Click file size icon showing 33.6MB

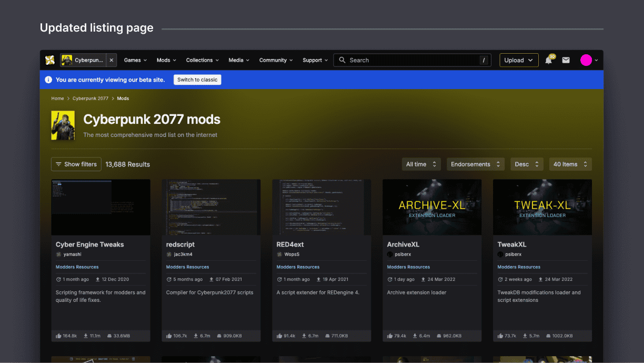click(x=109, y=336)
